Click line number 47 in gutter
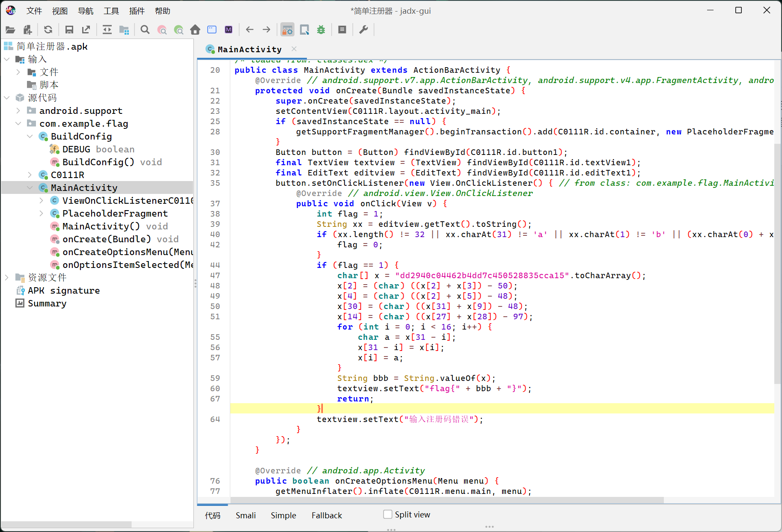782x532 pixels. click(215, 275)
